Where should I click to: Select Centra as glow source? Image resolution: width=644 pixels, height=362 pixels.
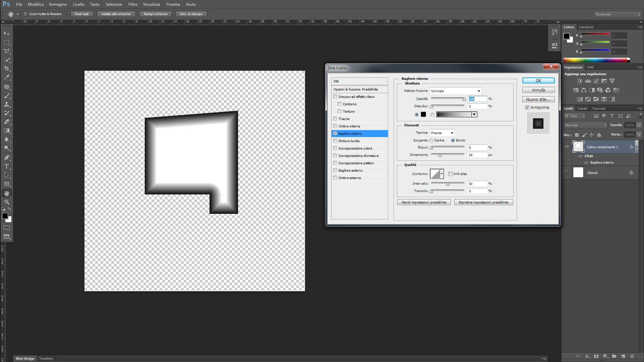(x=431, y=140)
